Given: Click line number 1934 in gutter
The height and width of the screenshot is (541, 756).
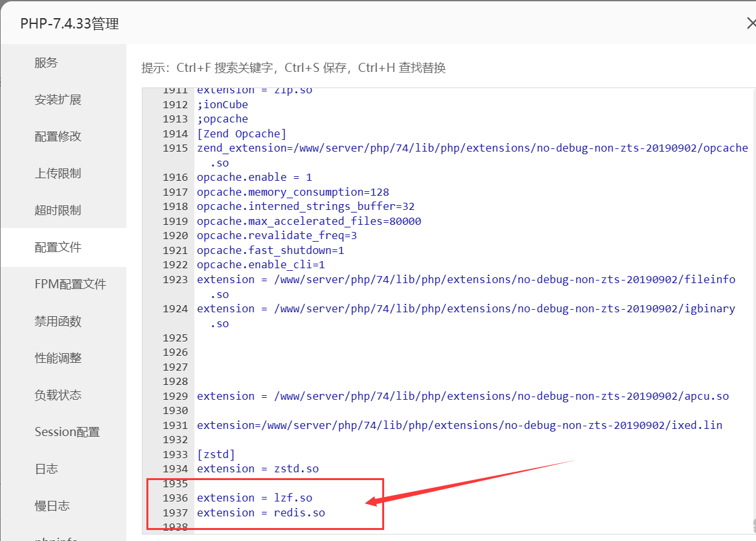Looking at the screenshot, I should 175,468.
